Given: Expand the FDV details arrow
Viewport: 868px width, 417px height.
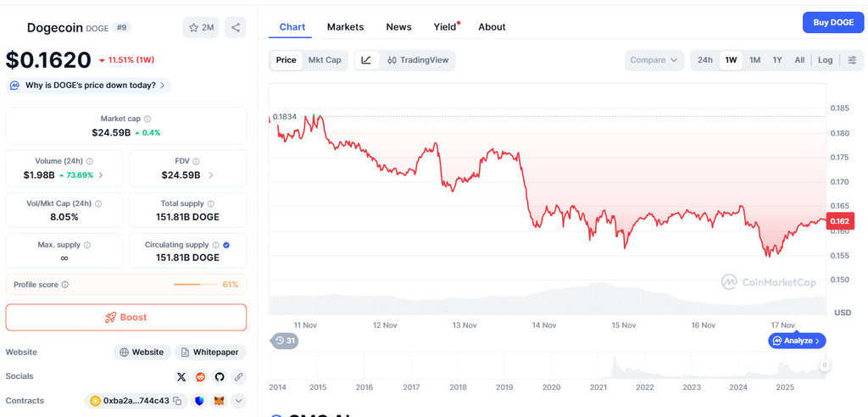Looking at the screenshot, I should tap(211, 175).
